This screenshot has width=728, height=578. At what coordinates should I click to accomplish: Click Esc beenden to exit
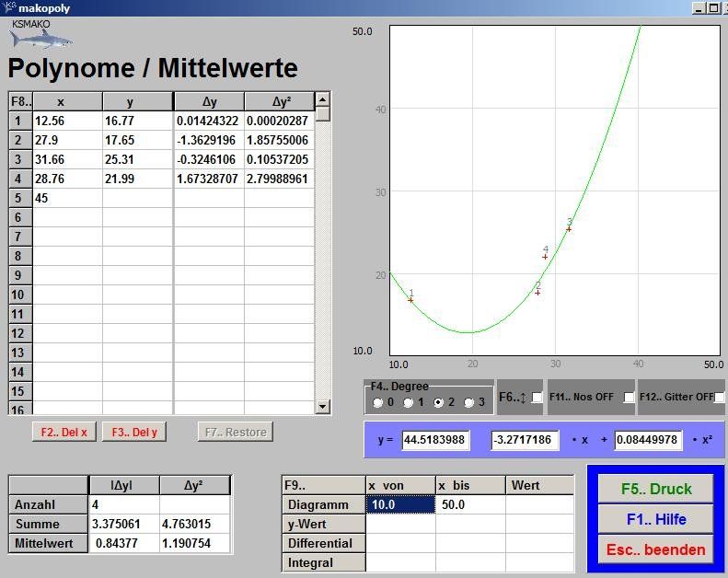(655, 549)
